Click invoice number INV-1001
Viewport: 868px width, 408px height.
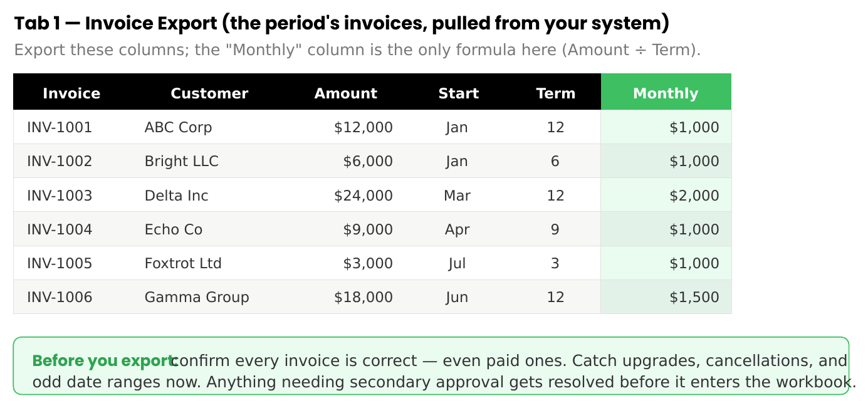tap(60, 127)
